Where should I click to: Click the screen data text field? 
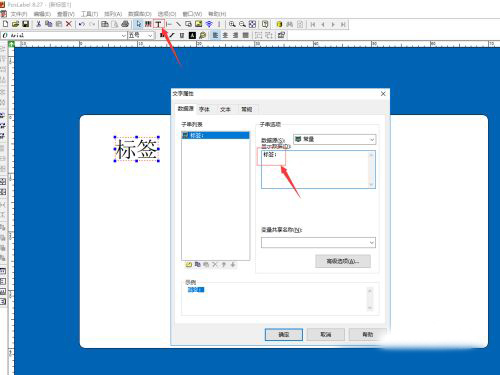click(x=318, y=169)
